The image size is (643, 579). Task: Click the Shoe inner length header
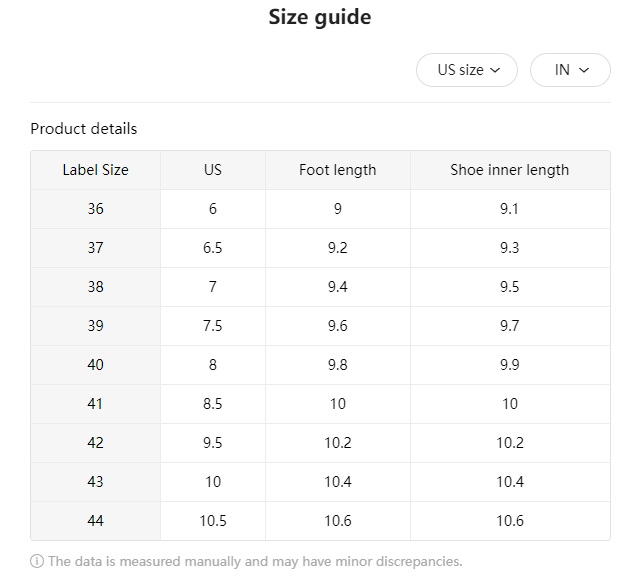pos(509,170)
